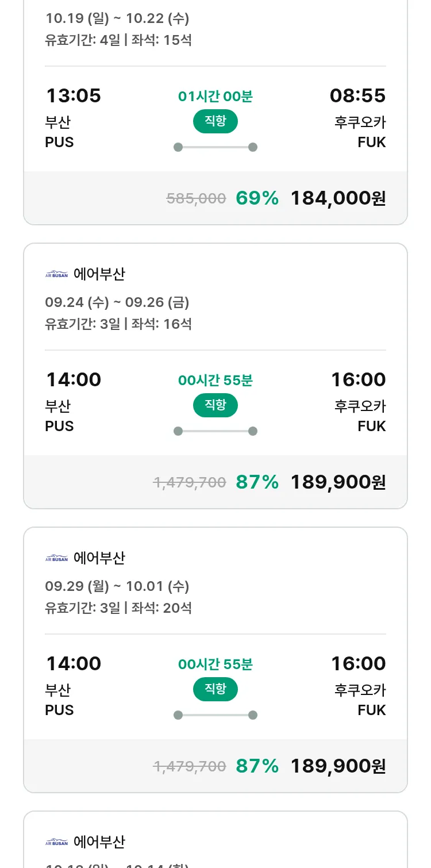Select 189,900원 fare for 09.29 departure
The height and width of the screenshot is (868, 431).
[x=338, y=766]
